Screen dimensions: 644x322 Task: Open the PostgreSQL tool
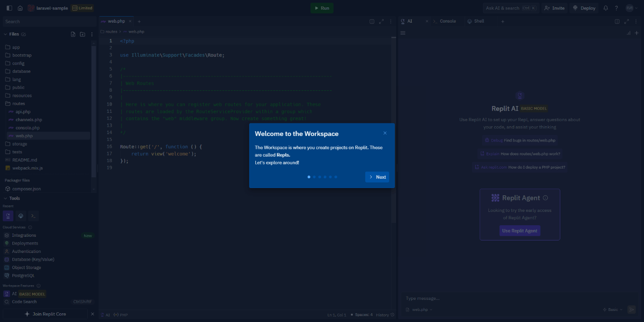pos(48,275)
